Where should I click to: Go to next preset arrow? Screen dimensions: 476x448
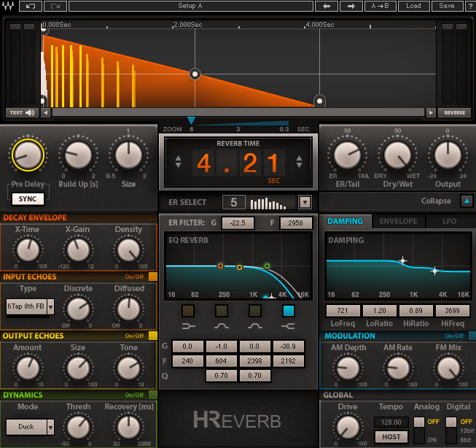tap(351, 6)
